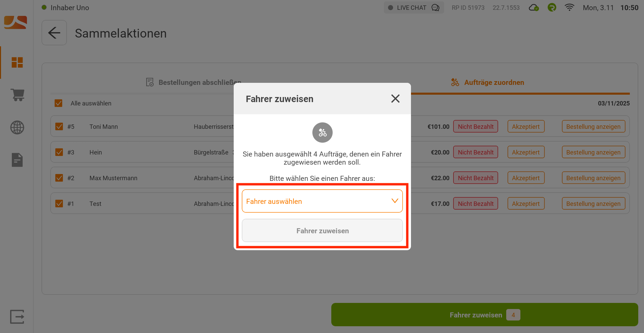This screenshot has width=644, height=333.
Task: Switch to the Bestellungen abschließen tab
Action: (x=200, y=82)
